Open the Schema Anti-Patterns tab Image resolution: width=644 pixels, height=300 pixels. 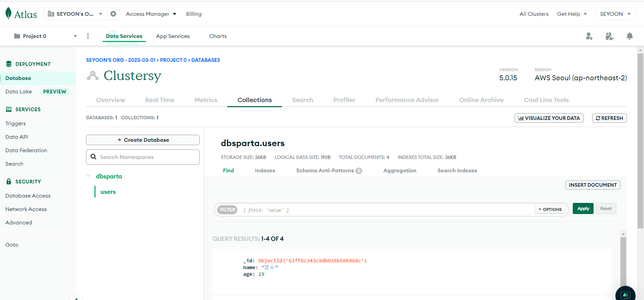coord(329,170)
